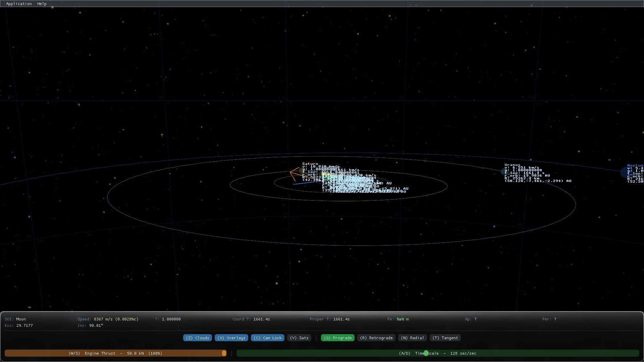The height and width of the screenshot is (362, 644).
Task: Click the Time Scale 128 sec/sec bar
Action: (x=438, y=353)
